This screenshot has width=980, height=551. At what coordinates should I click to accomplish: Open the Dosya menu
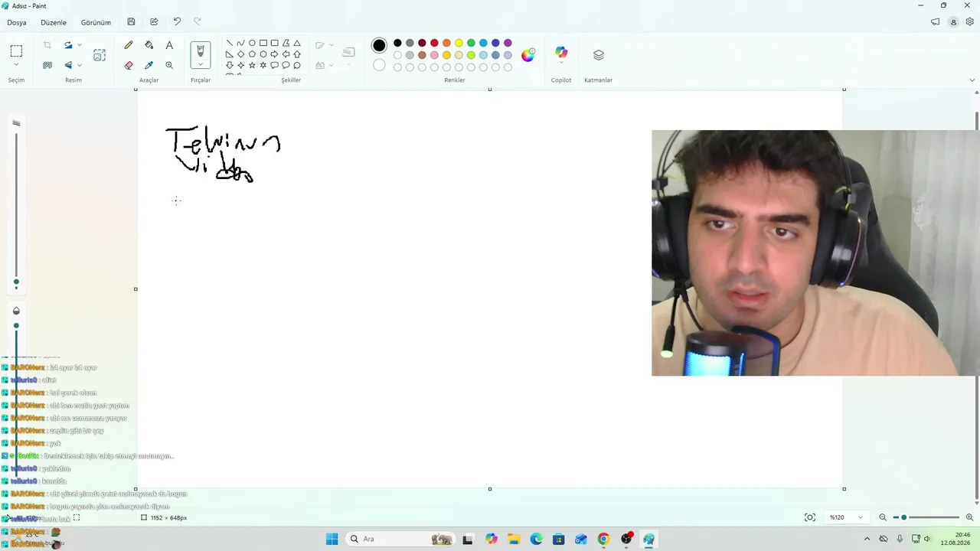[x=17, y=22]
